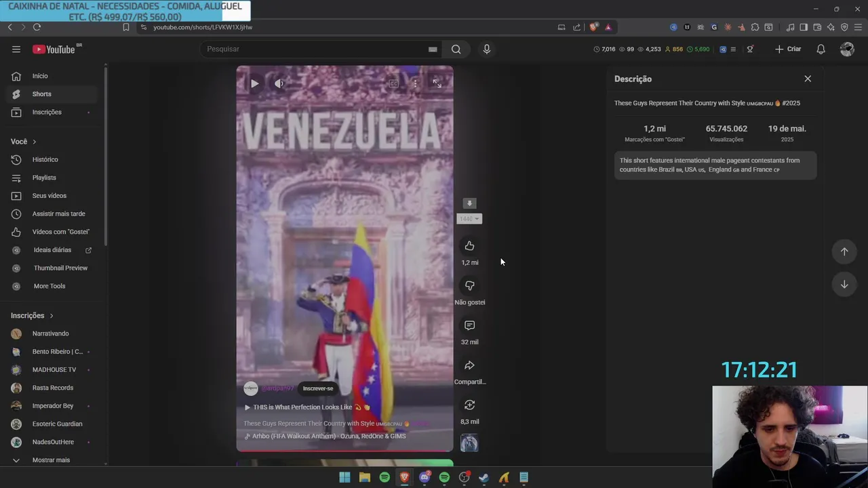
Task: Close the Descrição panel
Action: [808, 79]
